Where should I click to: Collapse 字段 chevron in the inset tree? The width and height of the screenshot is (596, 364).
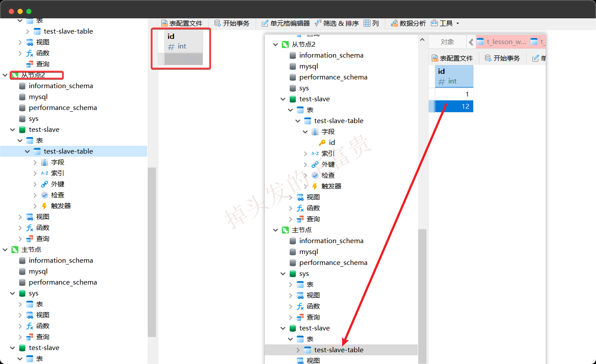pos(305,132)
